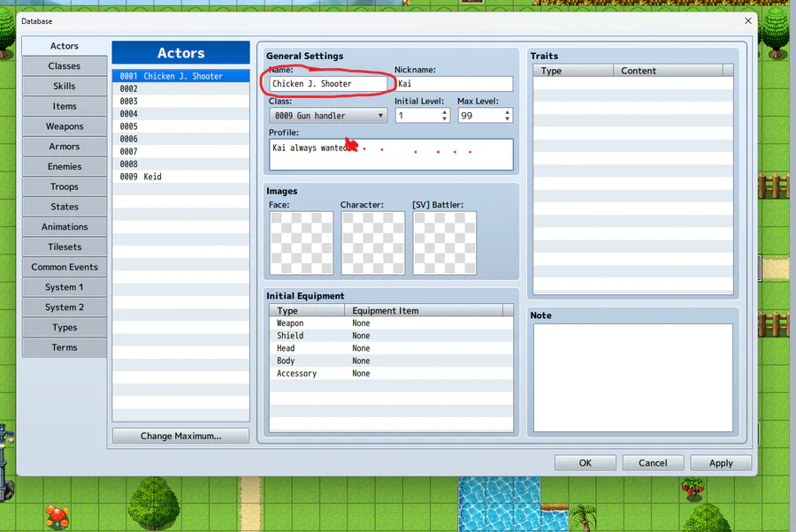This screenshot has height=532, width=796.
Task: Click the first empty Traits row
Action: point(633,83)
